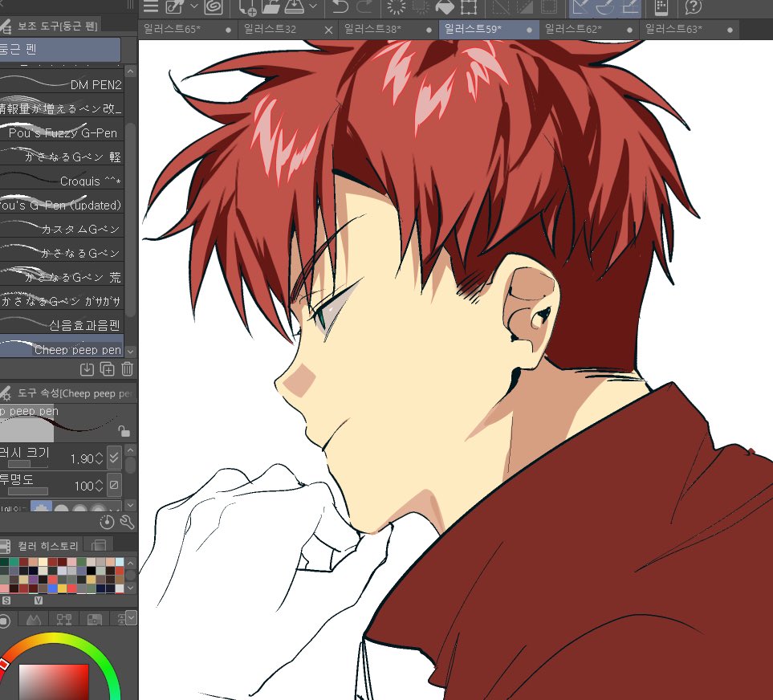The width and height of the screenshot is (773, 700).
Task: Click the import sub tool download icon
Action: pos(87,368)
